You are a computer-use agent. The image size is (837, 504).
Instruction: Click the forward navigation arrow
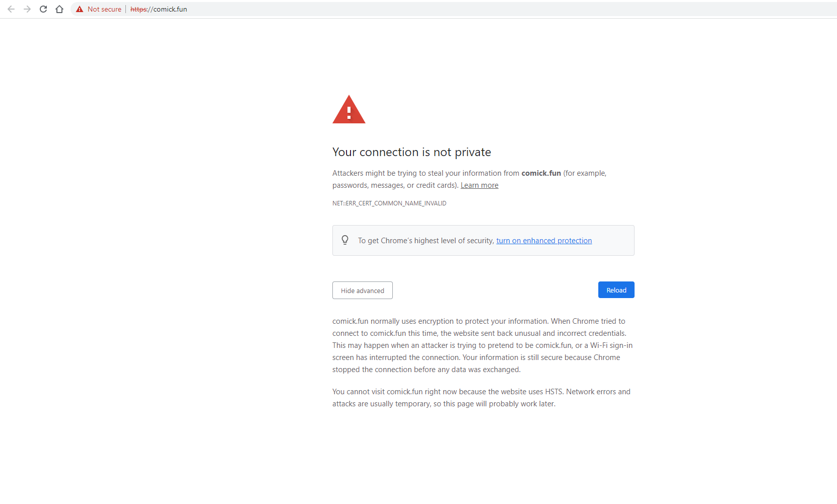27,9
